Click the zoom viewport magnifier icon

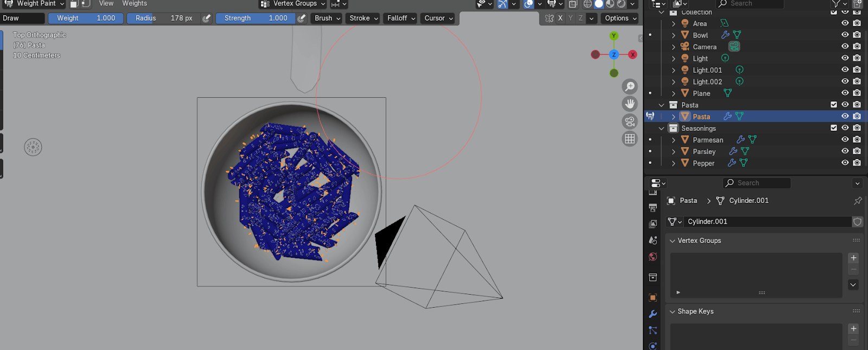[629, 87]
